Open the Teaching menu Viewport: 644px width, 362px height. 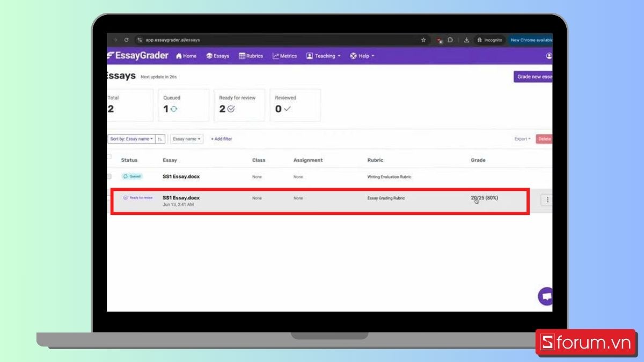coord(324,56)
